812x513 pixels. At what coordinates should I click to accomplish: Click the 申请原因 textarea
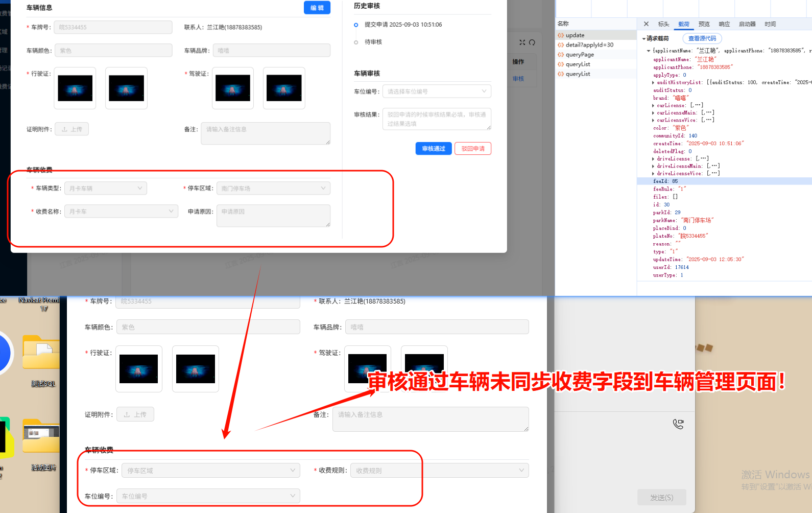click(273, 216)
